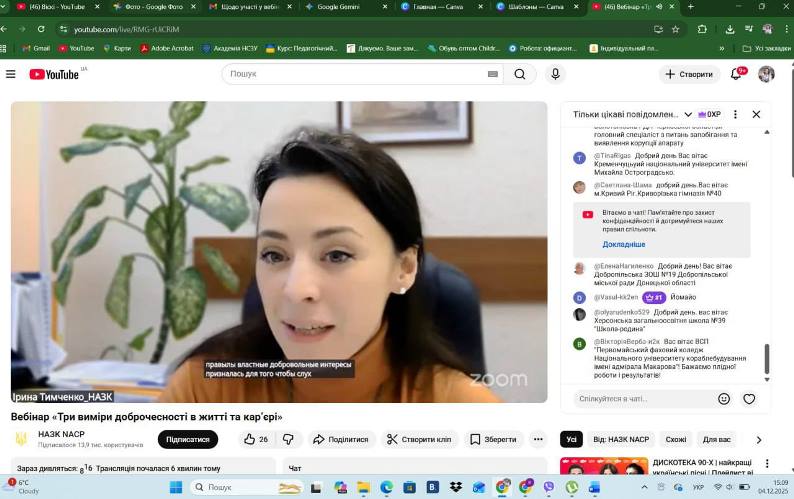Open the Докладніше link in chat
Image resolution: width=794 pixels, height=499 pixels.
624,244
